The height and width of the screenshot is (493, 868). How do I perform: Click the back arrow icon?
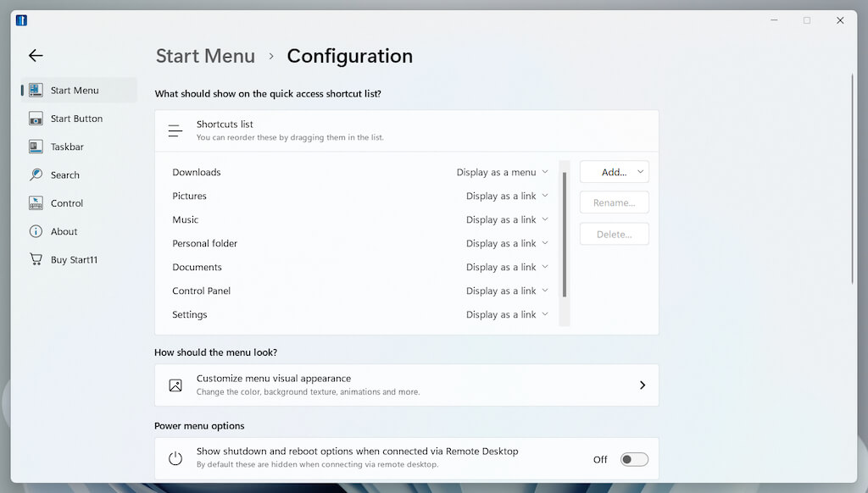pos(36,55)
